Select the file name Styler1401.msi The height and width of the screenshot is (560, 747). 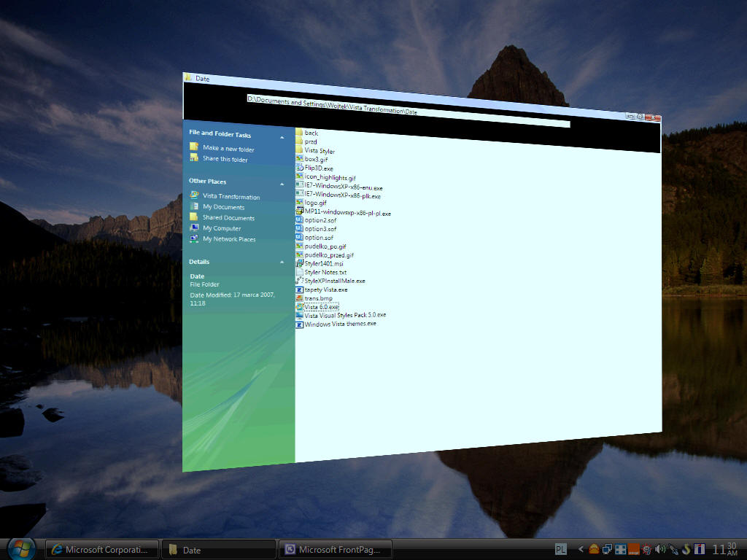tap(323, 264)
